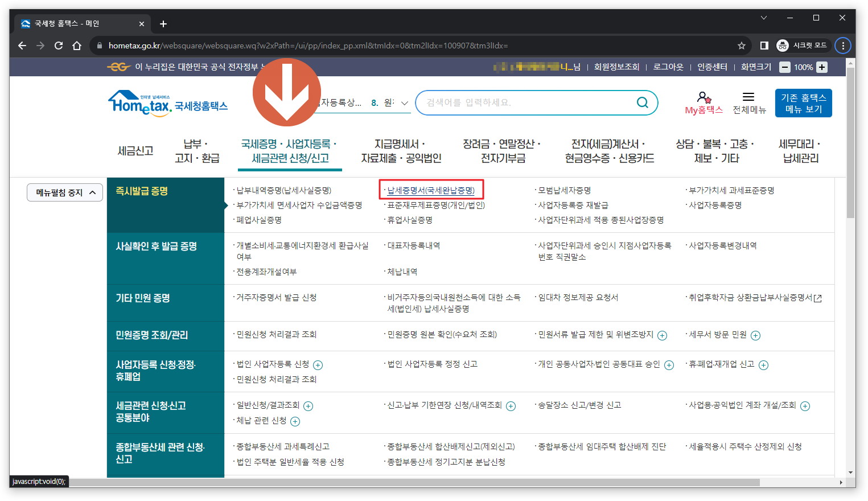Go back in browser
868x501 pixels.
(22, 46)
